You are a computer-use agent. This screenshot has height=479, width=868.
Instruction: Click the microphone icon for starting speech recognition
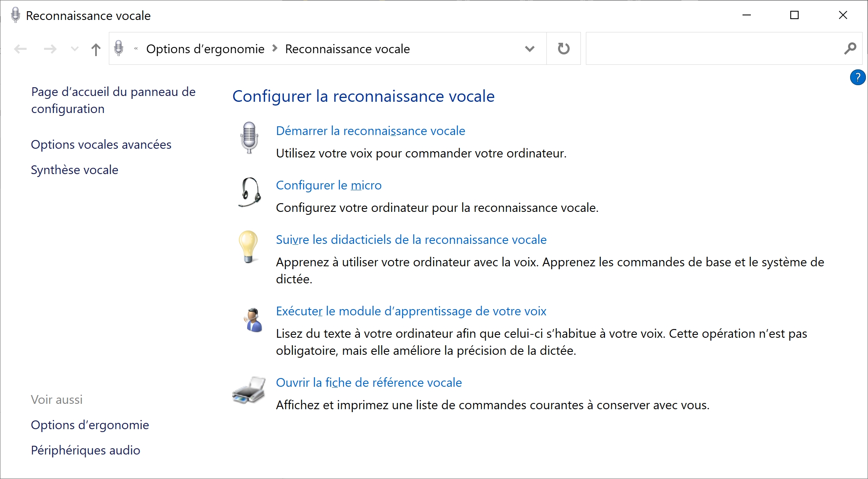click(x=249, y=138)
